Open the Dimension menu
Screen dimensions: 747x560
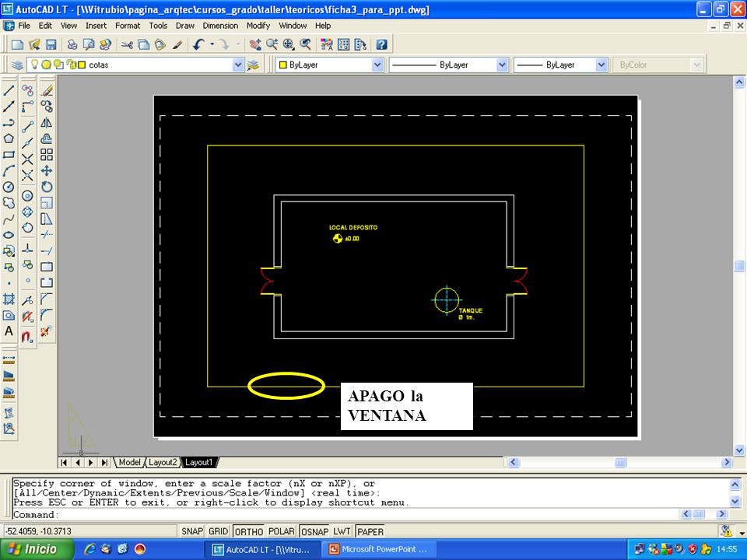point(220,26)
